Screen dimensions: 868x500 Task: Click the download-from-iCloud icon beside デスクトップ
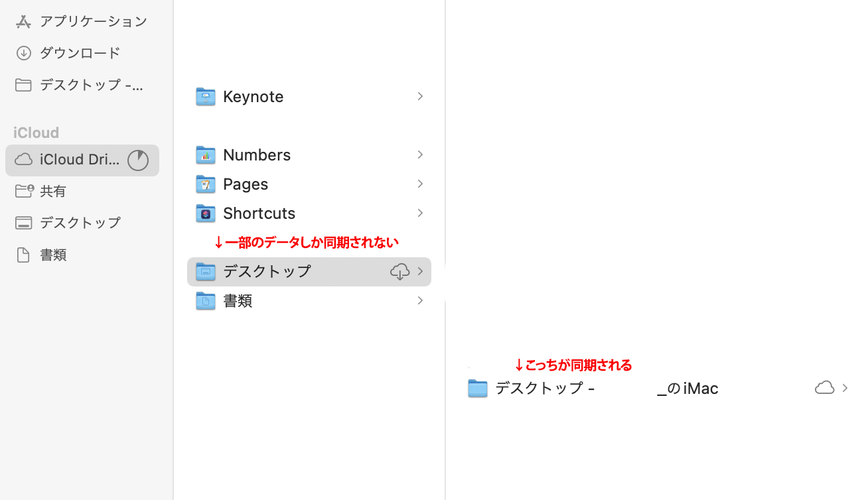coord(399,272)
